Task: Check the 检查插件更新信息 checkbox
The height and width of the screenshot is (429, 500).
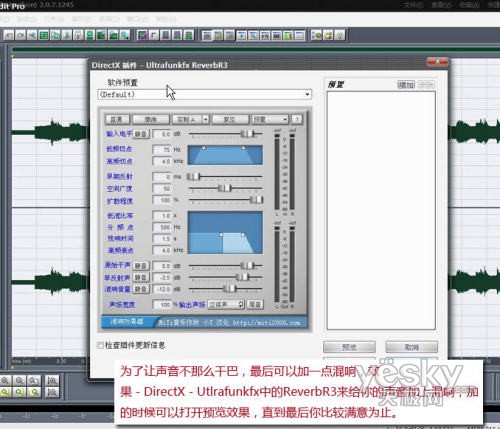Action: pyautogui.click(x=100, y=345)
